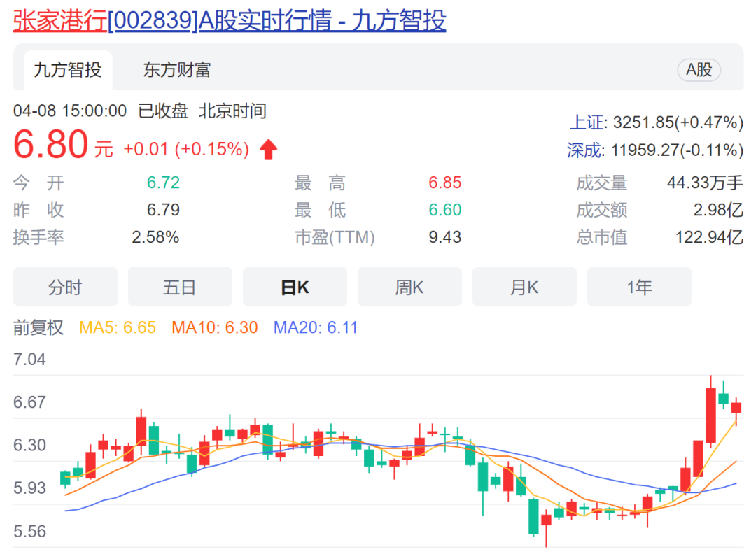Open the 深成 index link
The width and height of the screenshot is (756, 554).
584,150
